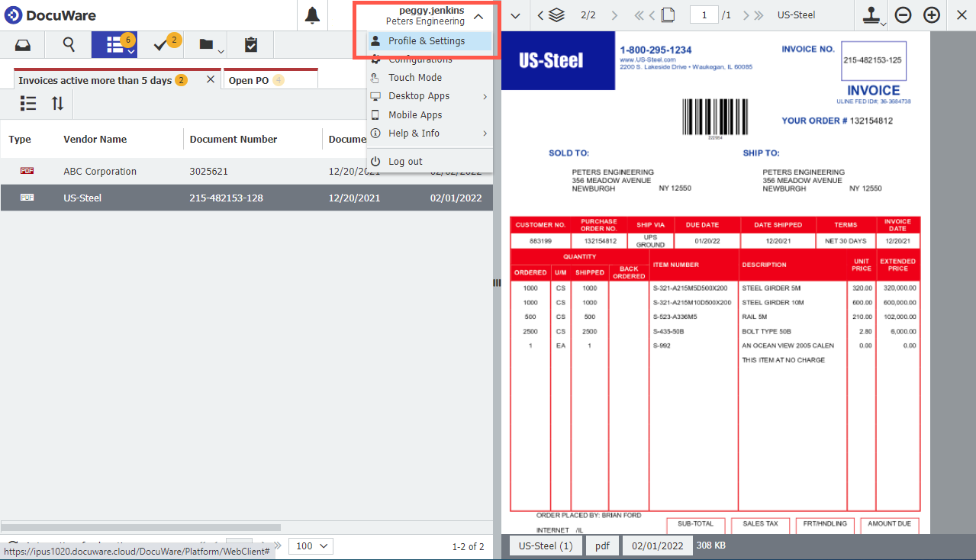Zoom out of the invoice document
976x560 pixels.
coord(901,14)
